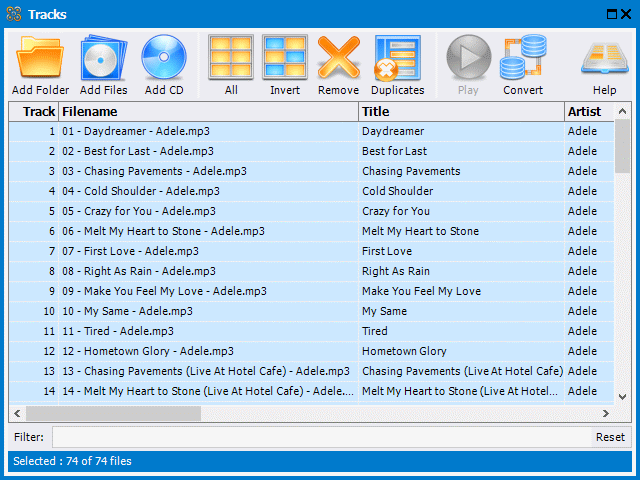Click the Reset filter button
Screen dimensions: 640x480
pos(610,437)
